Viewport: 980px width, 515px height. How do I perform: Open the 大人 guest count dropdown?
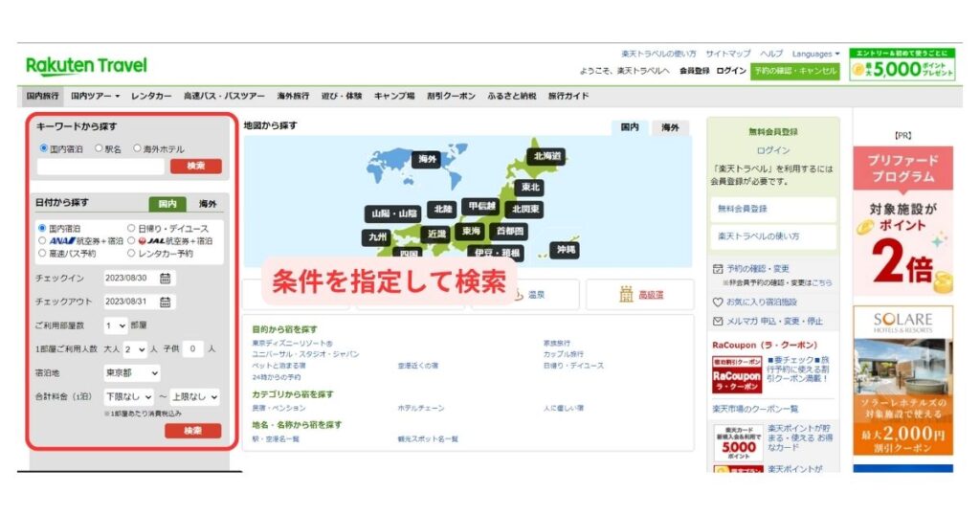point(135,349)
